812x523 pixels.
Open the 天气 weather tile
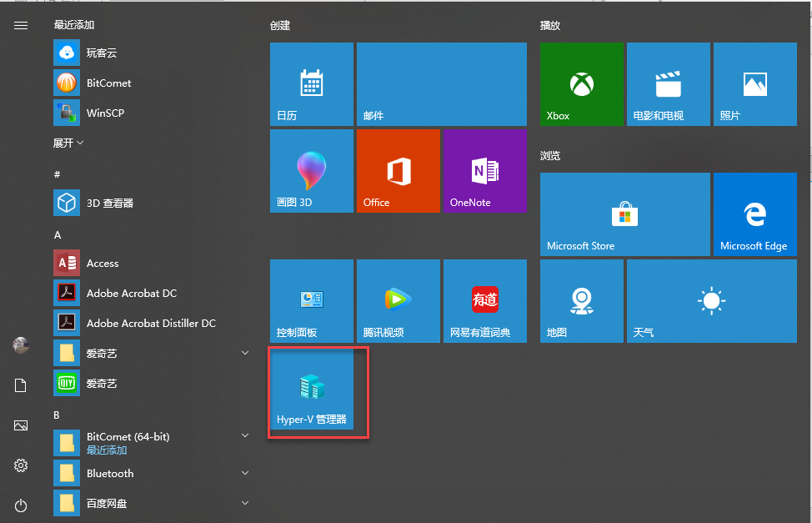[x=712, y=301]
